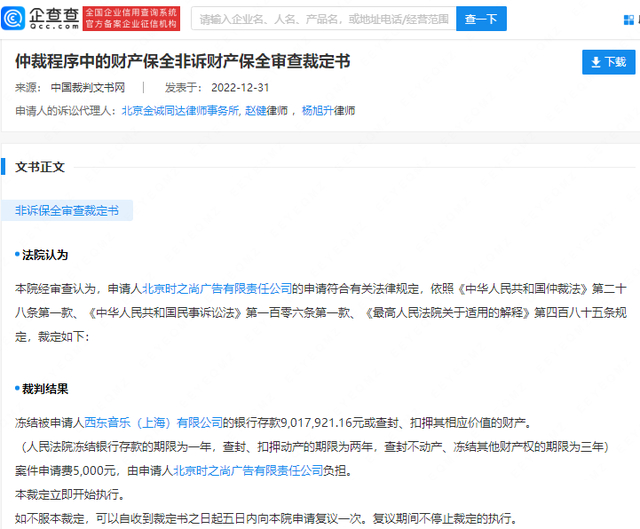Click source text 中国裁判文书网
The height and width of the screenshot is (529, 640).
88,87
